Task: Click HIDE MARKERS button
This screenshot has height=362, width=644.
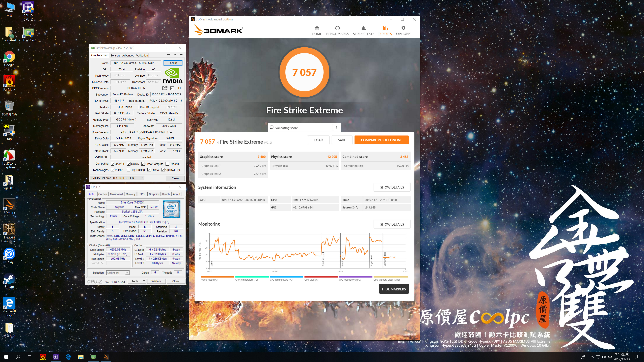Action: coord(394,289)
